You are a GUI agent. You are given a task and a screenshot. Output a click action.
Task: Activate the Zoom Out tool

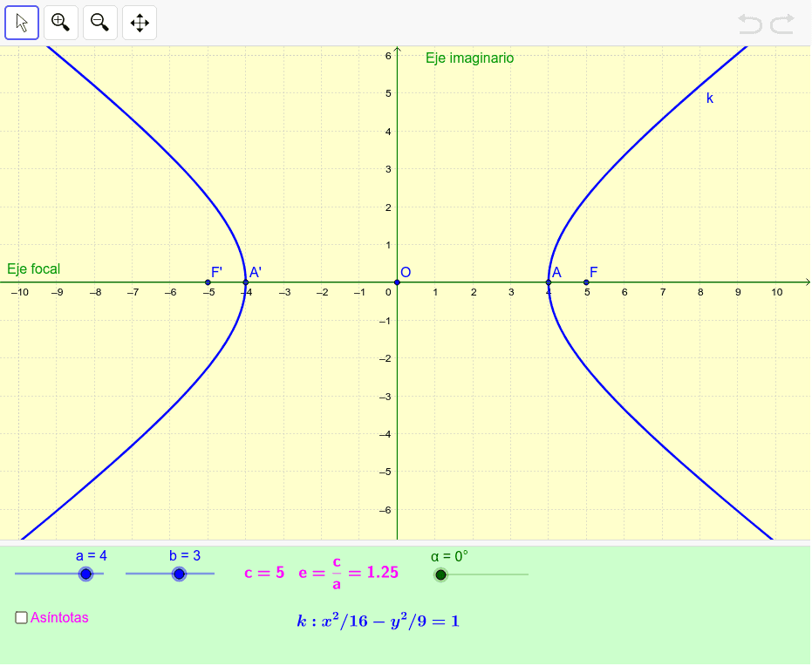click(100, 23)
